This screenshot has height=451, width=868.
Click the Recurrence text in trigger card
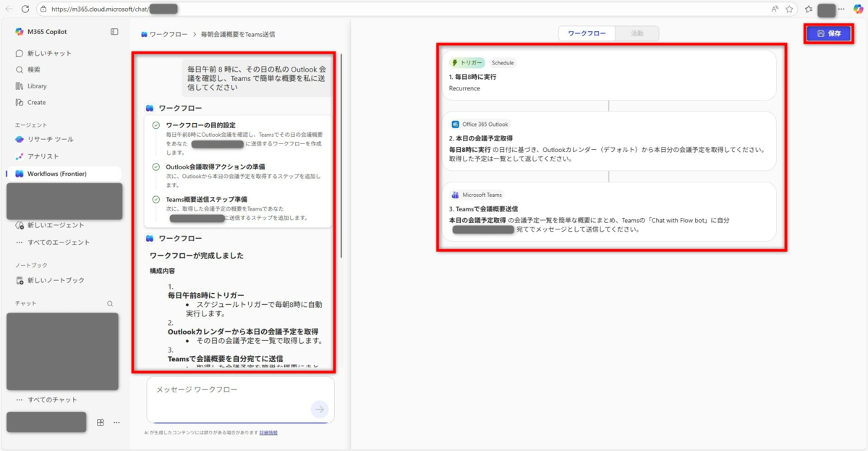tap(464, 88)
